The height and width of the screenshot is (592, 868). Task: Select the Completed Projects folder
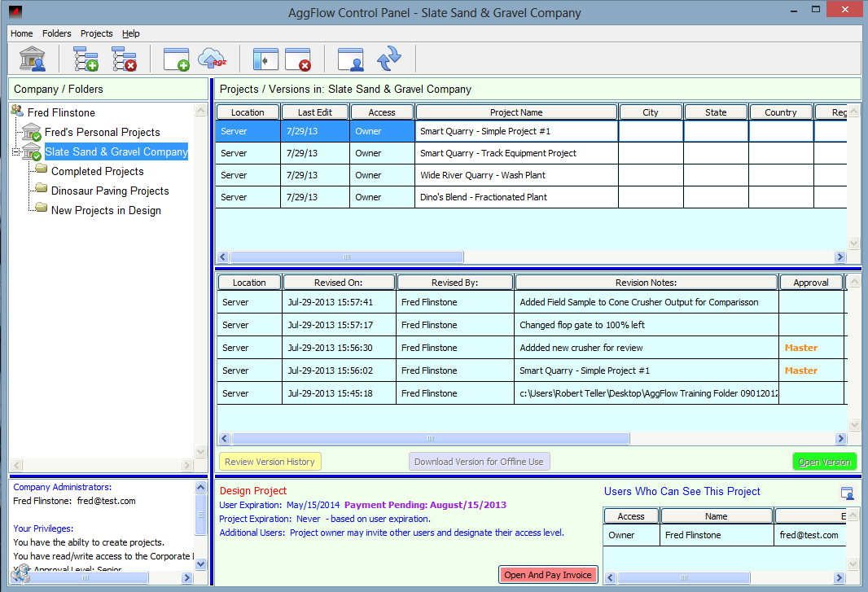98,171
